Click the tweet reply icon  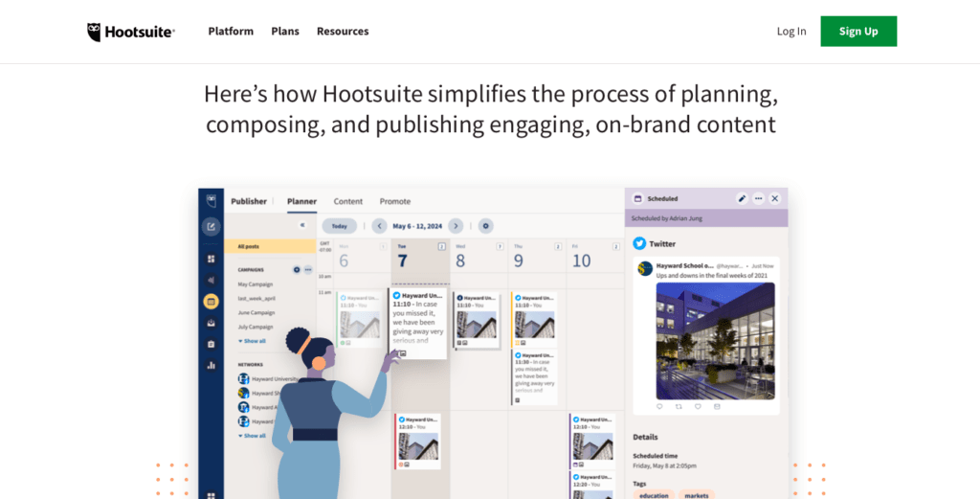659,406
